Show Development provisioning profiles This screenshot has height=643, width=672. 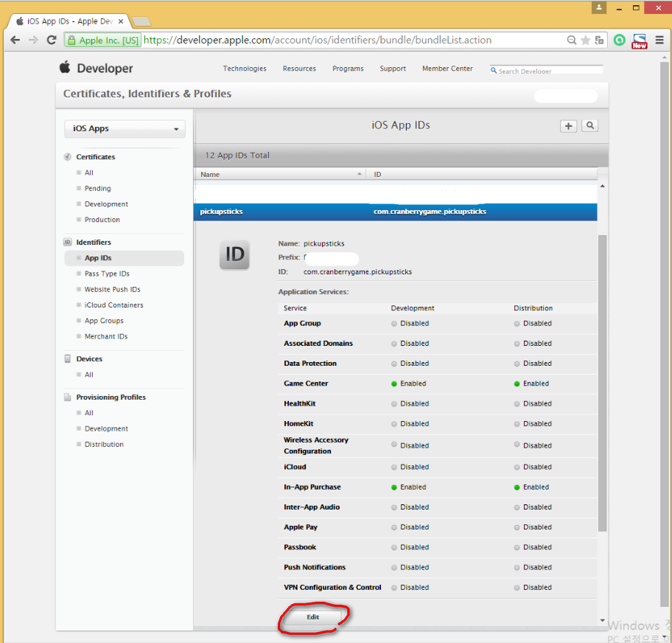[106, 428]
